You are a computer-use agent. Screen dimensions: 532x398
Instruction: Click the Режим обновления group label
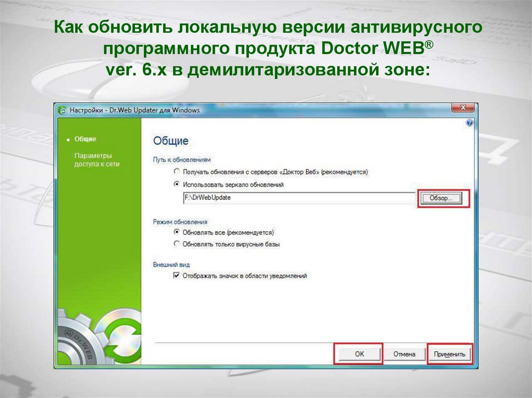(180, 222)
